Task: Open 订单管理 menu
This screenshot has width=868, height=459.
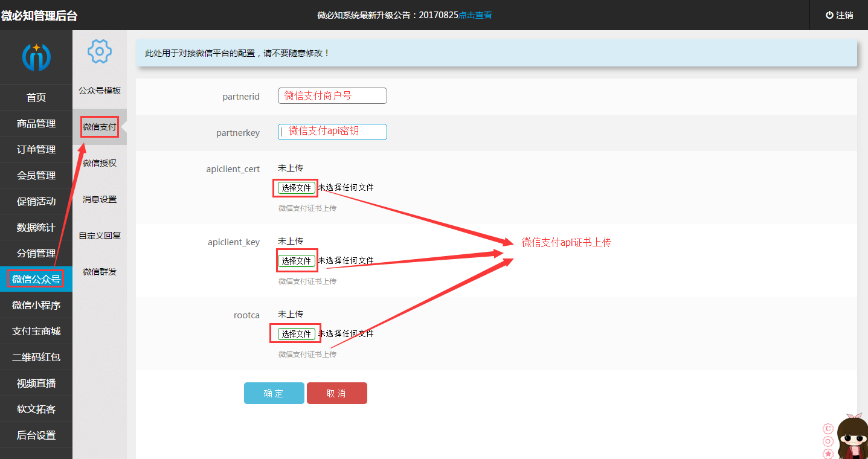Action: pos(36,149)
